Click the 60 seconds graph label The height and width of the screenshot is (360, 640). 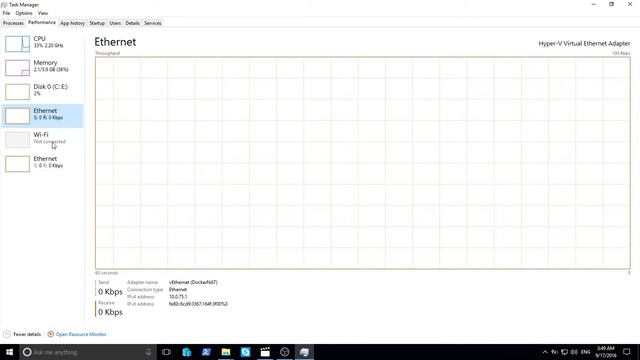(107, 273)
